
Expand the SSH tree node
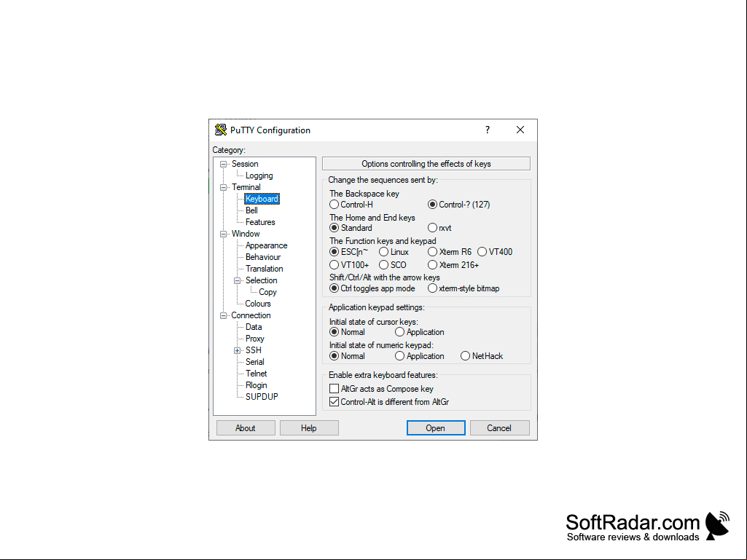pos(237,351)
